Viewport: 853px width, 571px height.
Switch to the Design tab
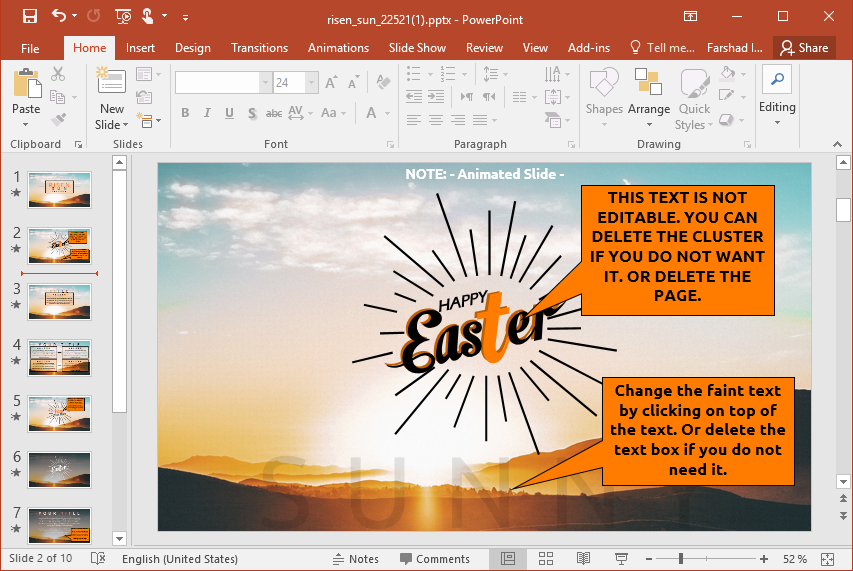click(192, 47)
